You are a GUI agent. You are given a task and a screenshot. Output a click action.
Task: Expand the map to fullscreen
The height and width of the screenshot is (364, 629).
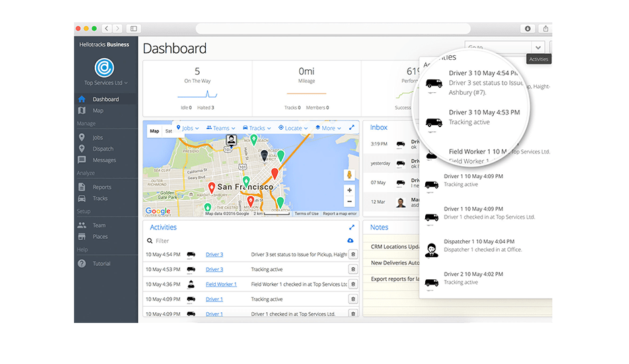tap(352, 128)
